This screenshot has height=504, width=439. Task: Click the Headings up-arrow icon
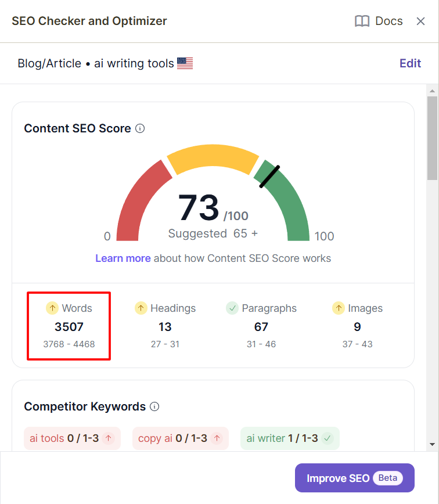pos(141,308)
